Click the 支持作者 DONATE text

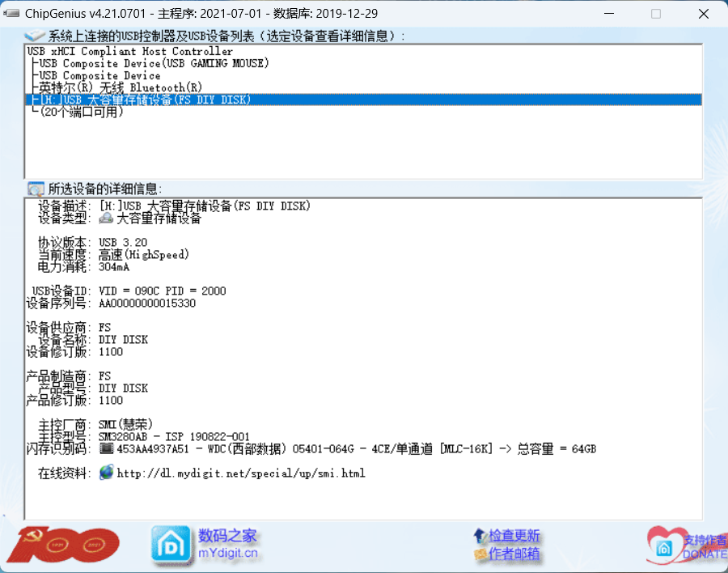click(x=705, y=547)
